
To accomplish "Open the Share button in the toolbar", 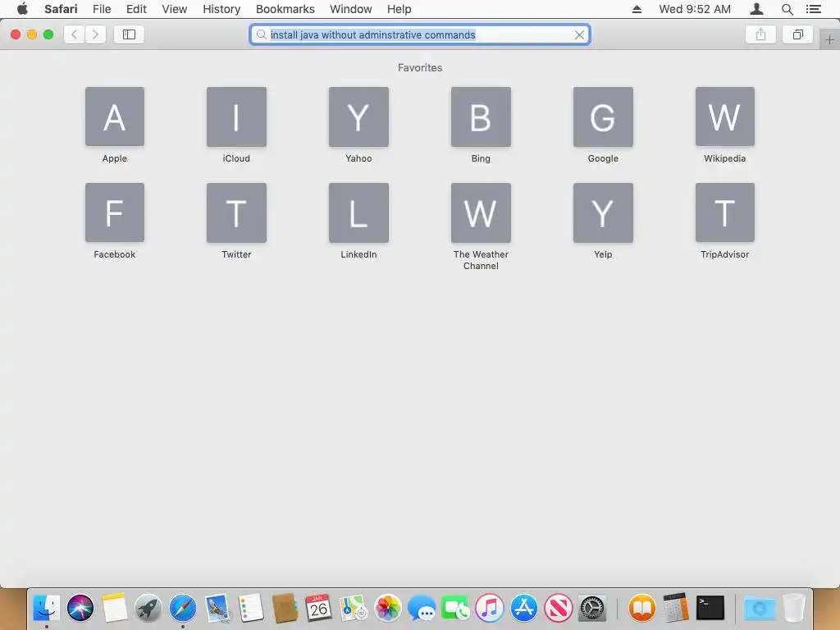I will (x=760, y=34).
